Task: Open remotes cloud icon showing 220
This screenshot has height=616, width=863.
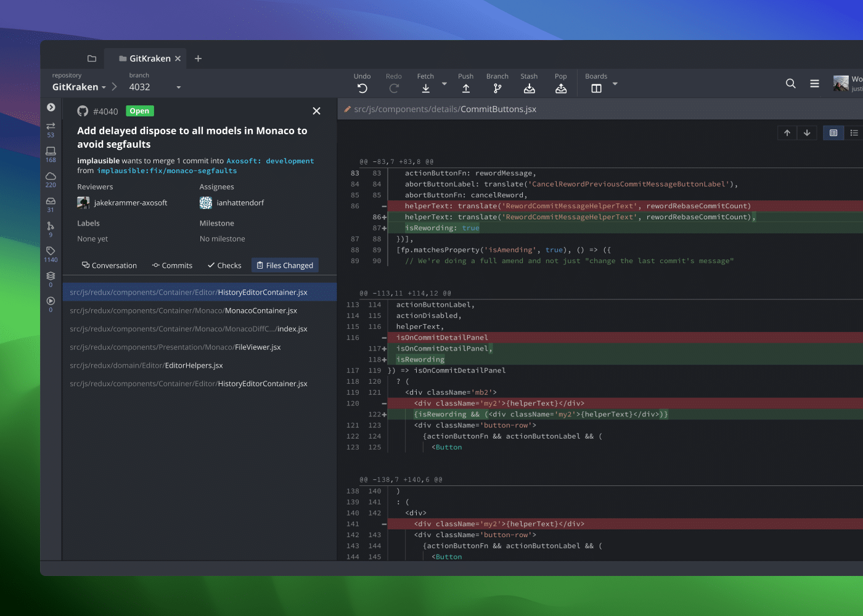Action: point(51,180)
